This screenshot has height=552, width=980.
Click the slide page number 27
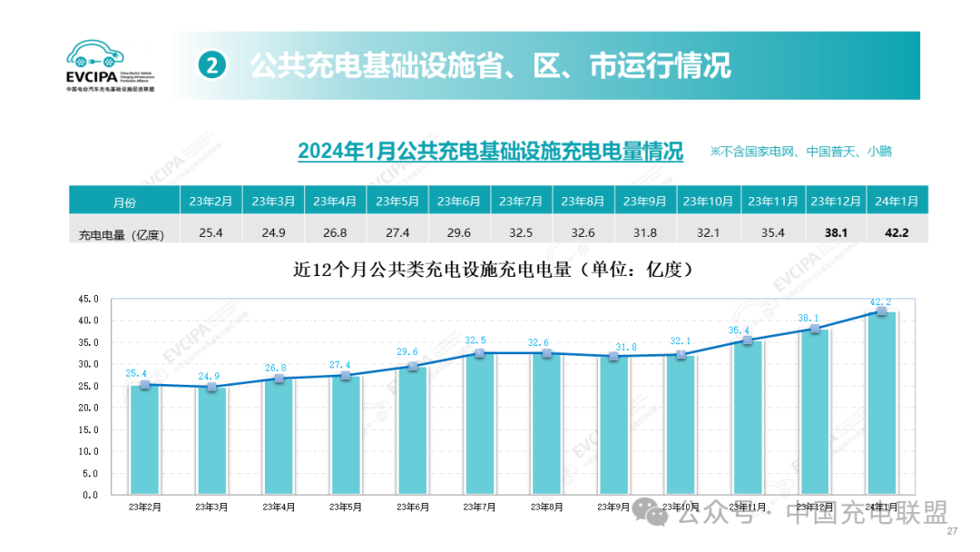click(x=952, y=531)
